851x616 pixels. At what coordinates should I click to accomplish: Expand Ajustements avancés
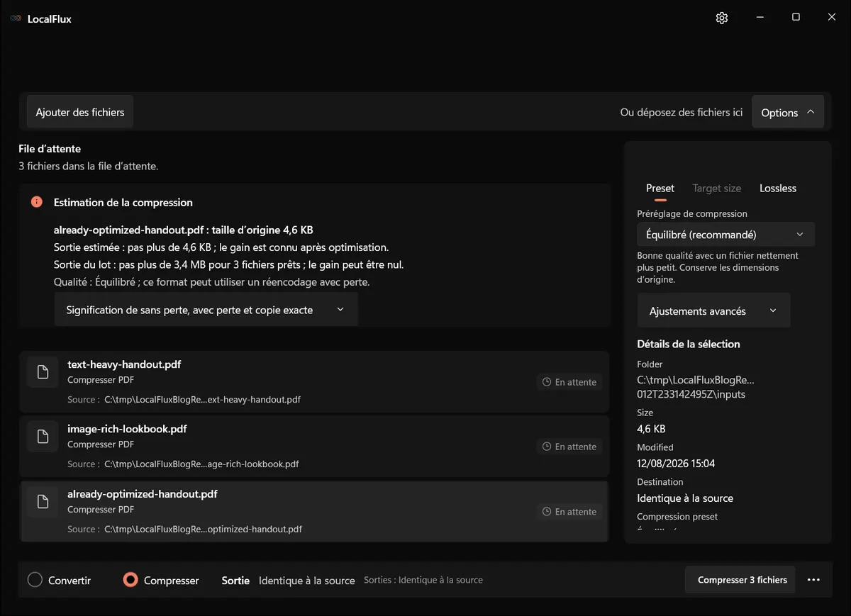pyautogui.click(x=713, y=310)
